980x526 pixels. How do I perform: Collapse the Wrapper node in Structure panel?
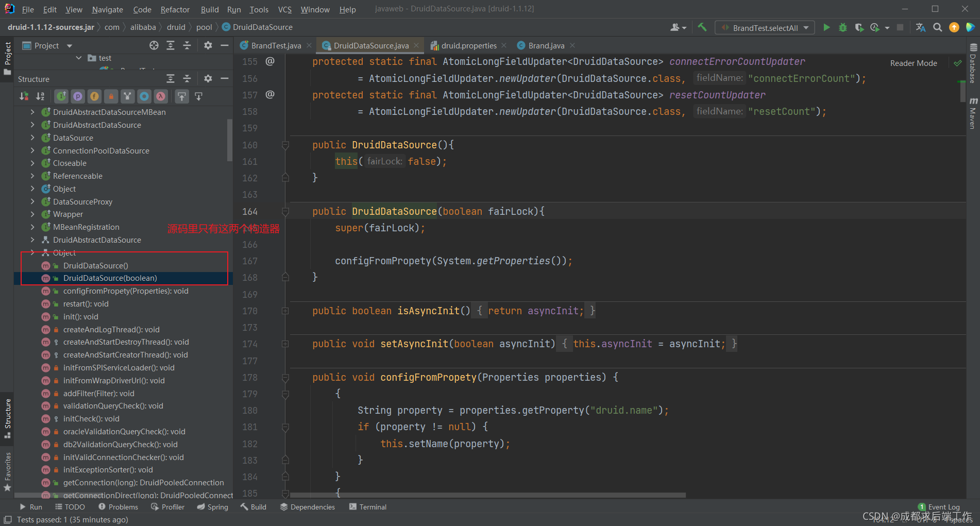point(32,214)
